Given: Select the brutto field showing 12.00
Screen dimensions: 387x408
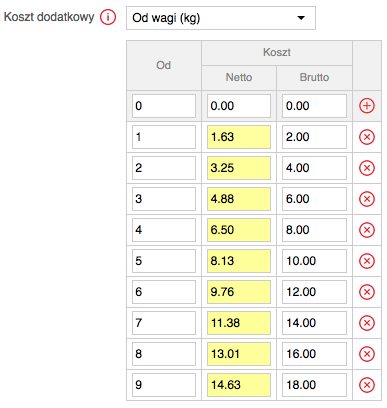Looking at the screenshot, I should click(314, 292).
